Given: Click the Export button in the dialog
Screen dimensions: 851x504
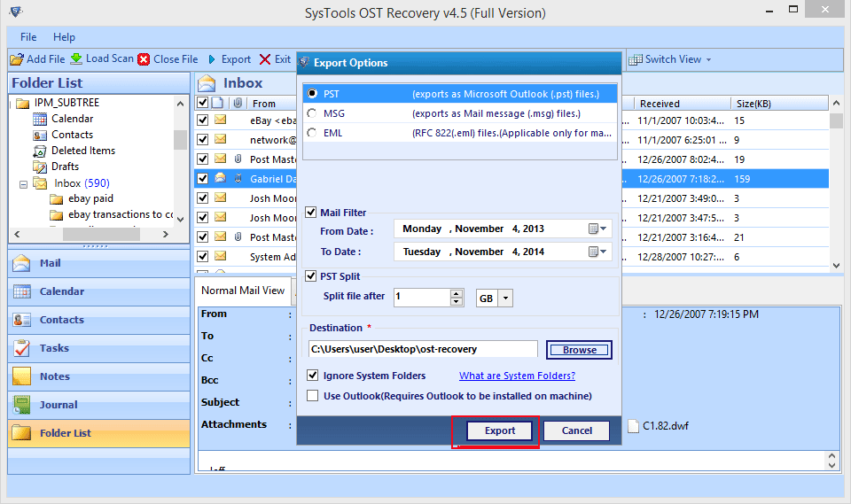Looking at the screenshot, I should click(x=500, y=430).
